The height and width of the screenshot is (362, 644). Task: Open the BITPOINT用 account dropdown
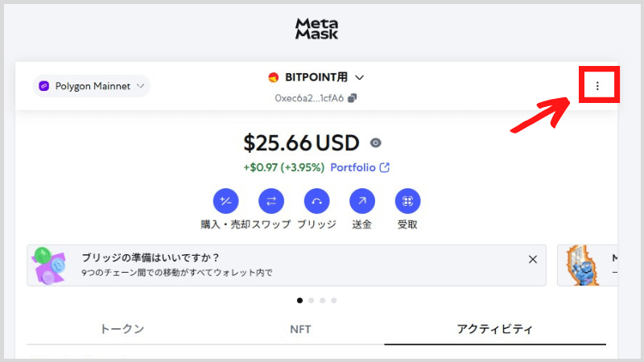tap(359, 77)
